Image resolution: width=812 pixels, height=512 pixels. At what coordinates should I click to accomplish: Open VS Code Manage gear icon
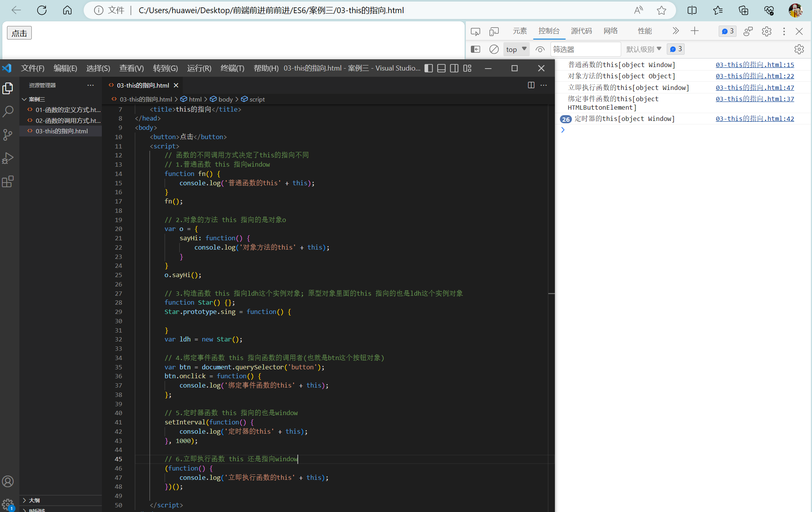click(8, 504)
